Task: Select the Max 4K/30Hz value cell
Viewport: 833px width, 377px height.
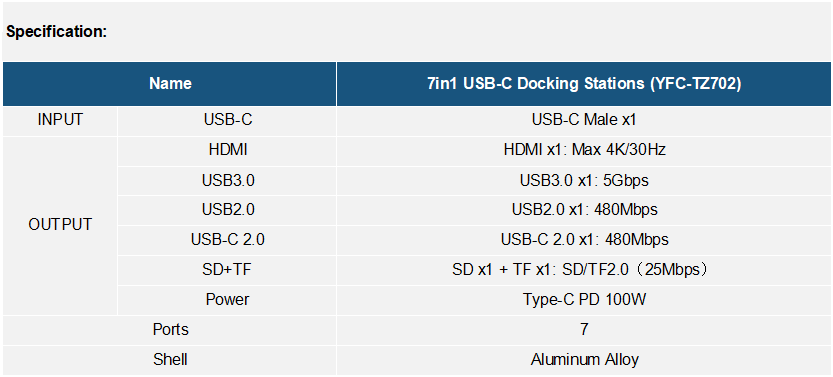Action: 584,150
